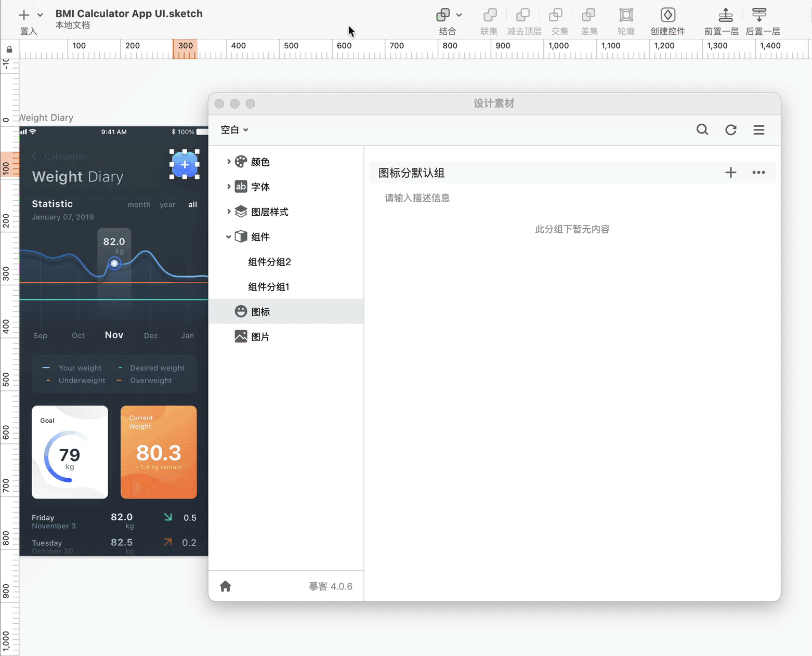This screenshot has width=812, height=656.
Task: Open the three-dots menu for 图标分默认组
Action: pos(758,173)
